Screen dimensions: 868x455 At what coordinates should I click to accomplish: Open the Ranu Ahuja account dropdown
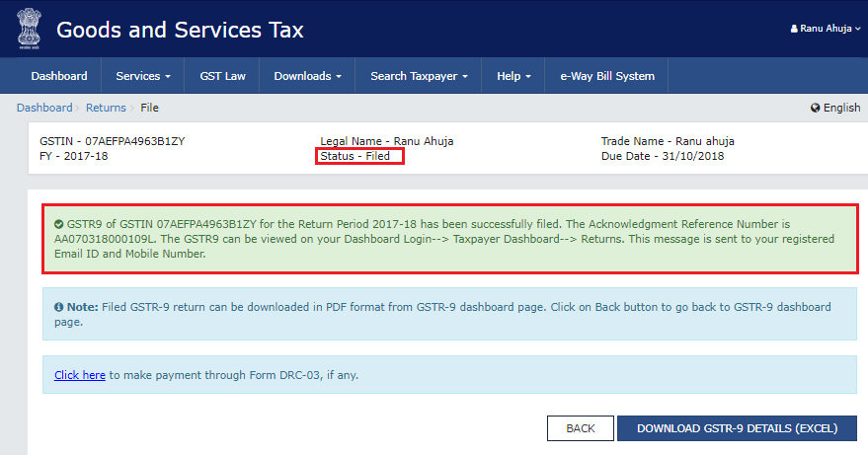click(826, 29)
